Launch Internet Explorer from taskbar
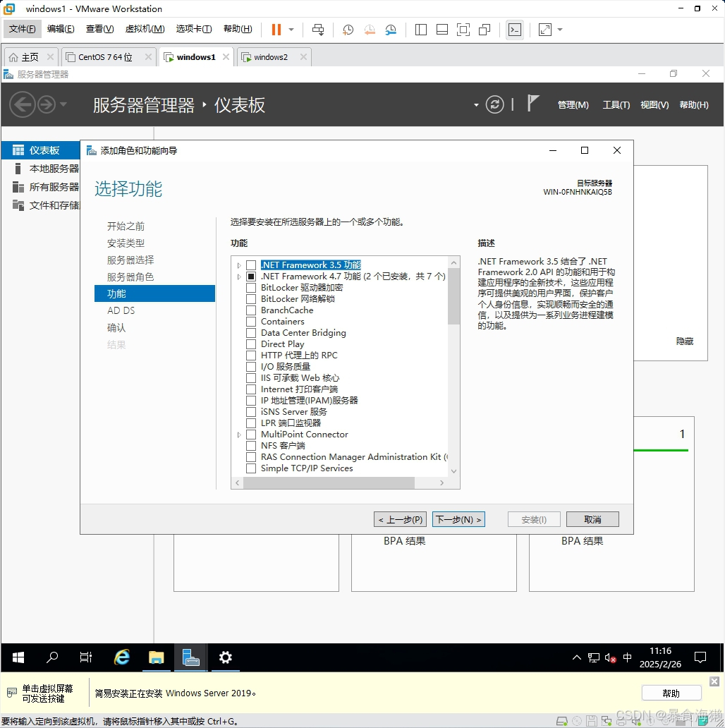 (x=121, y=657)
